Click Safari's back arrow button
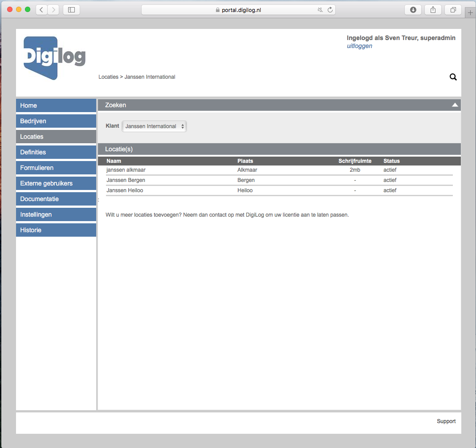Viewport: 476px width, 448px height. click(x=41, y=10)
